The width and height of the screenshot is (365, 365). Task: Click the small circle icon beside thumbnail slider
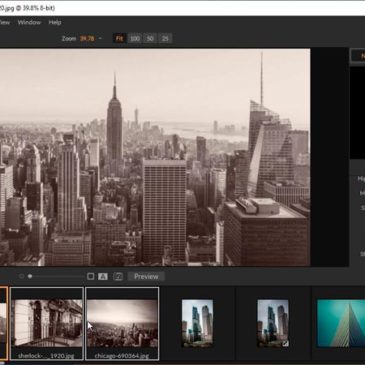22,276
